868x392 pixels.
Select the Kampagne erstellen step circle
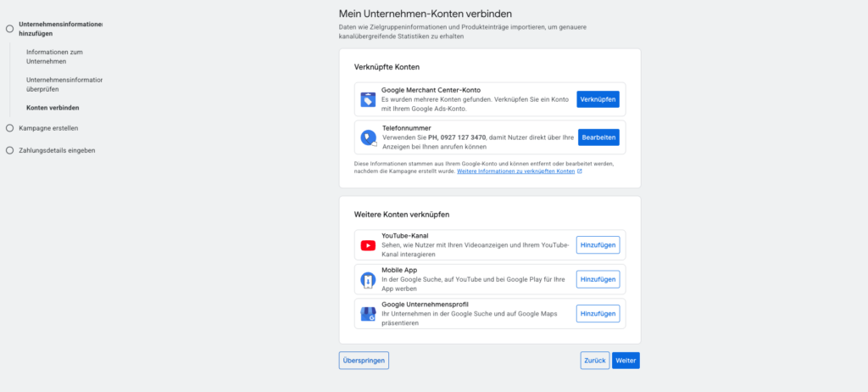click(9, 128)
